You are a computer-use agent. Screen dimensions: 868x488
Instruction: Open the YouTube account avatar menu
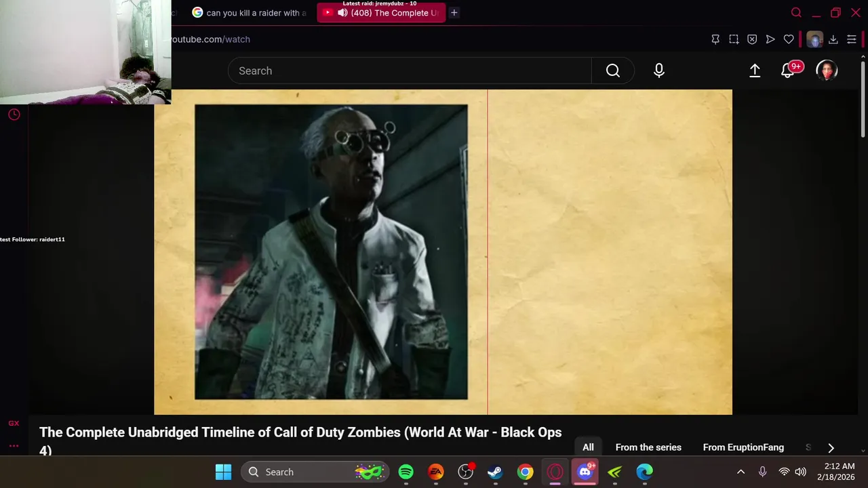coord(827,70)
